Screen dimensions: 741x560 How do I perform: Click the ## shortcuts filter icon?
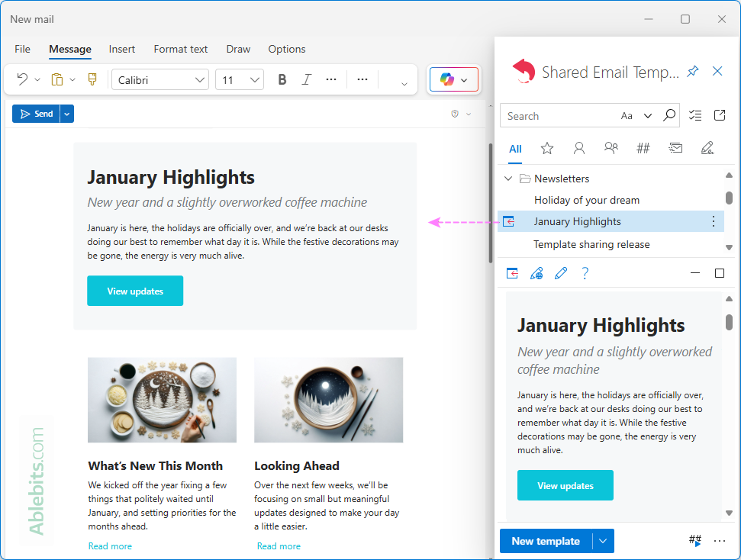pos(643,148)
